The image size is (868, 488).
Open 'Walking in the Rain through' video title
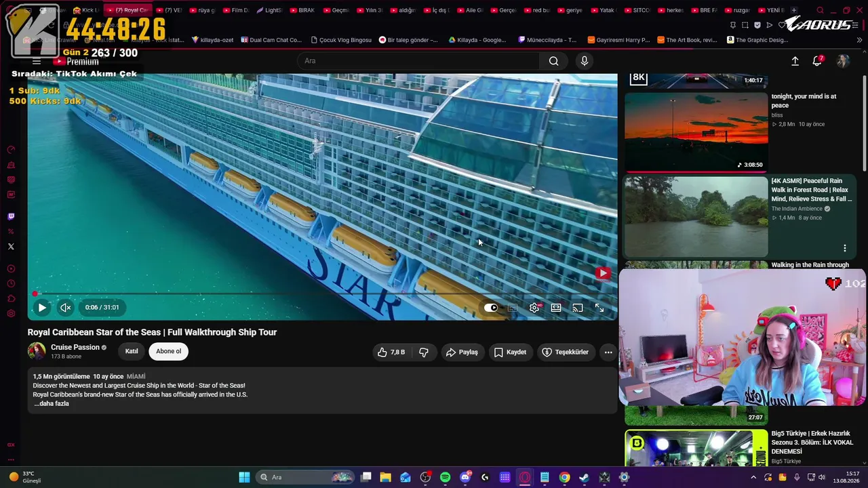pos(810,265)
